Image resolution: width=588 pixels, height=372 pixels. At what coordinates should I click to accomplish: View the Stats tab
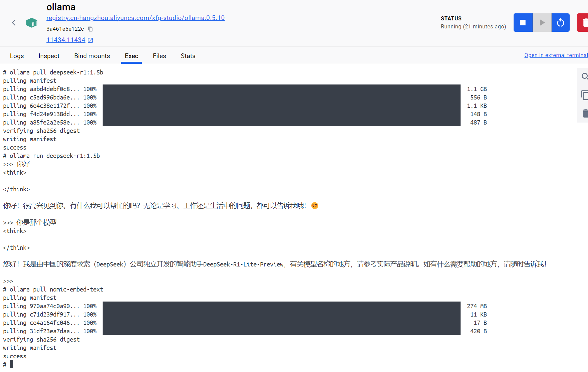[x=188, y=56]
